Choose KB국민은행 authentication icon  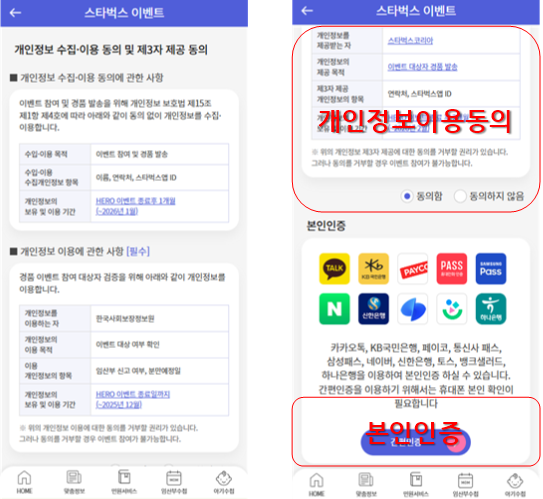[373, 268]
